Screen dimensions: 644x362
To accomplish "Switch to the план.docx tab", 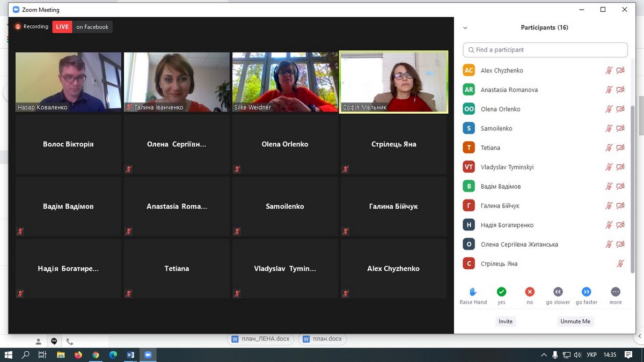I will click(322, 339).
